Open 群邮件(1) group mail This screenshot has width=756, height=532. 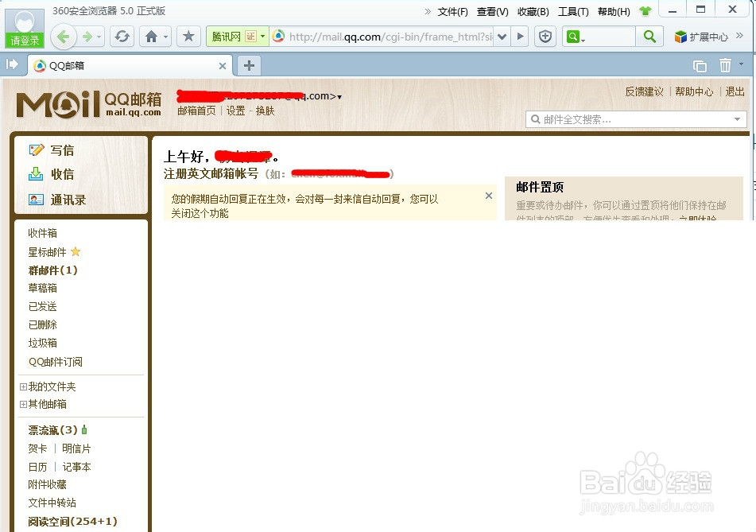click(52, 270)
